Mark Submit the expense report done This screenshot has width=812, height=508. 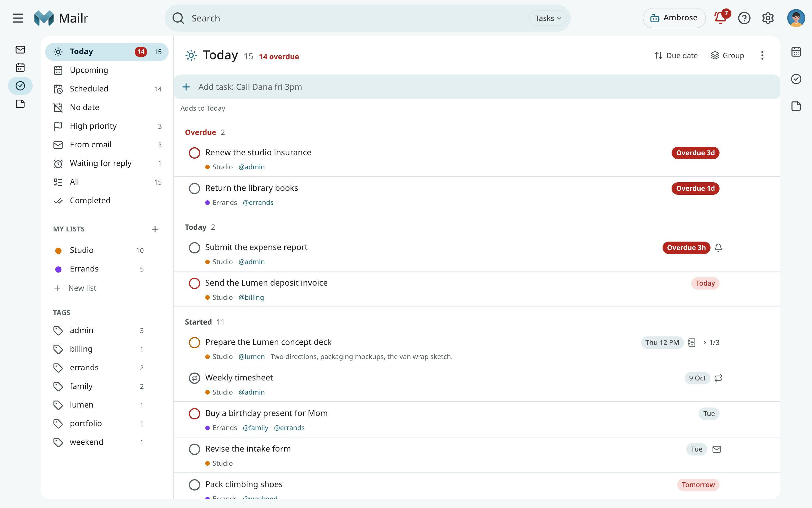coord(194,248)
